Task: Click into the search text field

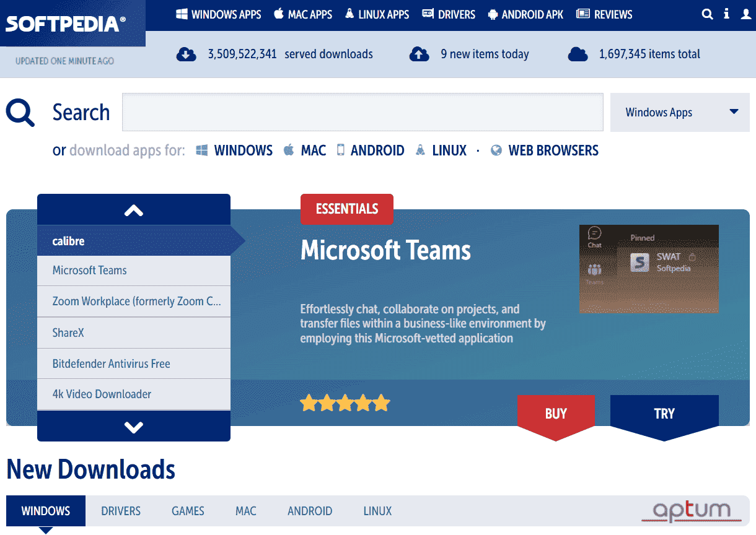Action: point(363,113)
